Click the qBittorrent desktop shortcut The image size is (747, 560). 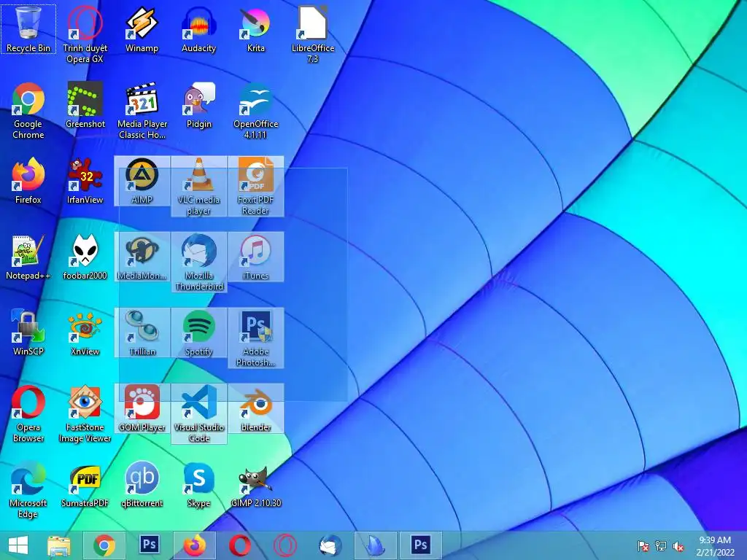coord(142,484)
